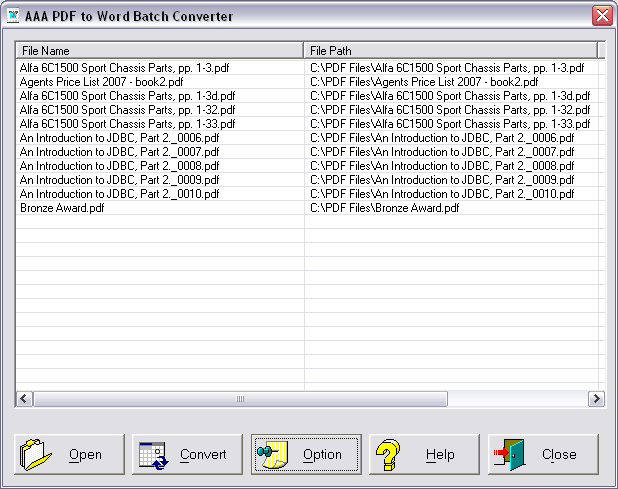Click path C:\PDF Files\Bronze Award.pdf

click(385, 208)
